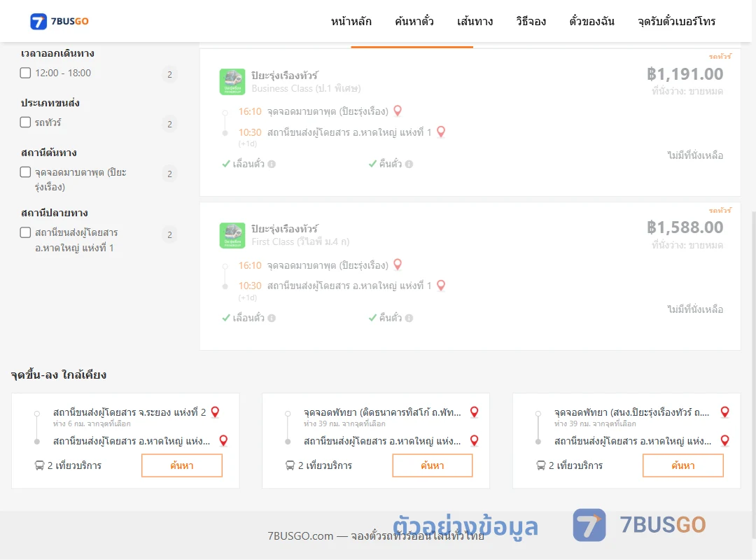The image size is (756, 560).
Task: Click map pin beside 16:10 departure in Business Class trip
Action: coord(398,111)
